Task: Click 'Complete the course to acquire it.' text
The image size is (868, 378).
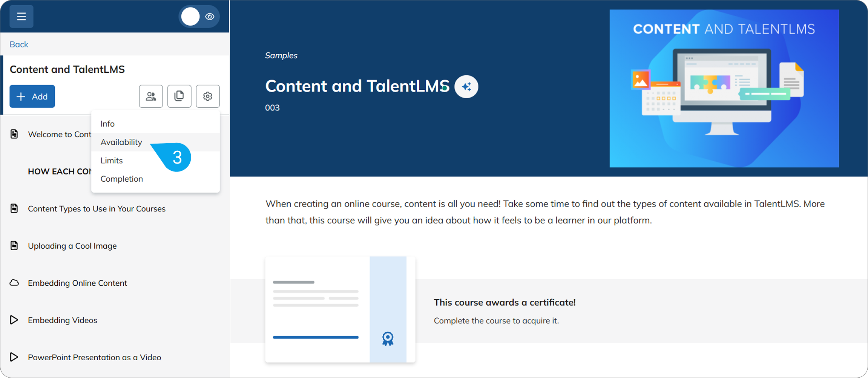Action: [496, 321]
